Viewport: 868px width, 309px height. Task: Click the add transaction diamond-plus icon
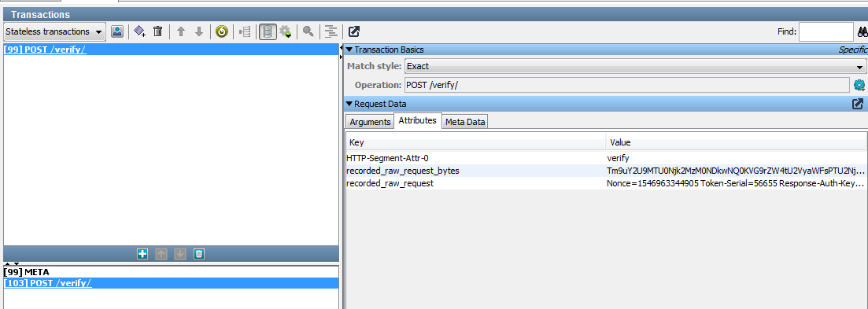click(139, 31)
